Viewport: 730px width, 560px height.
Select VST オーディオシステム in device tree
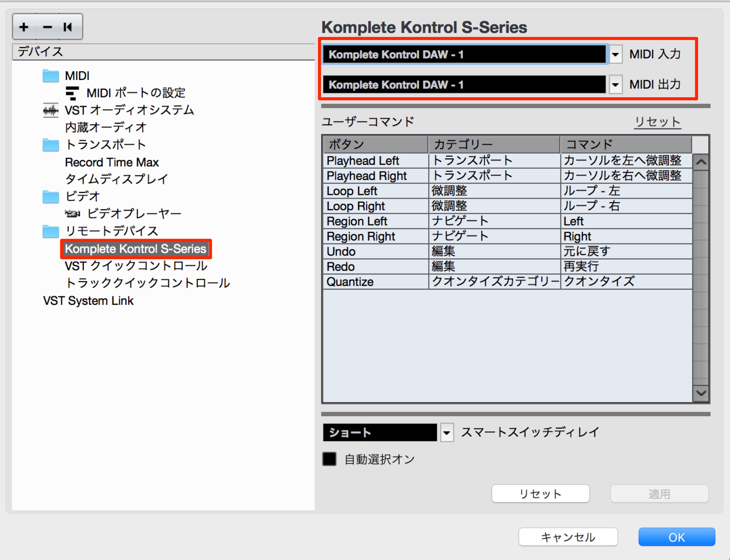click(x=129, y=110)
